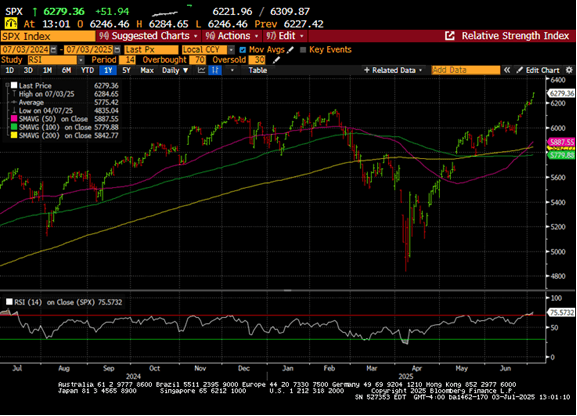The height and width of the screenshot is (416, 577).
Task: Expand the Study RSI dropdown
Action: [81, 60]
